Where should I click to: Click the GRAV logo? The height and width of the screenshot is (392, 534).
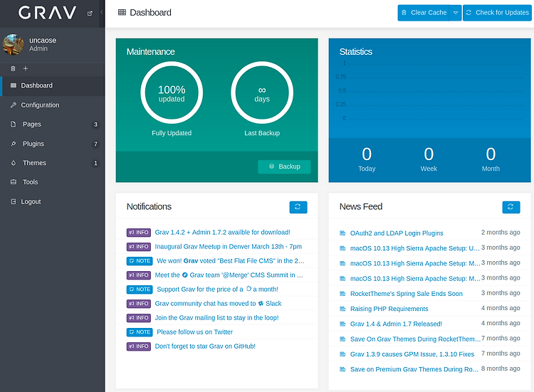pos(47,13)
